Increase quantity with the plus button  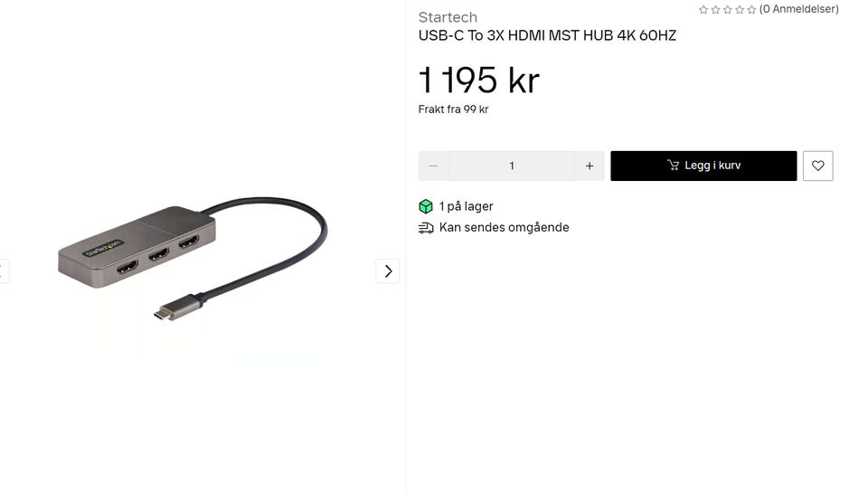pos(590,166)
